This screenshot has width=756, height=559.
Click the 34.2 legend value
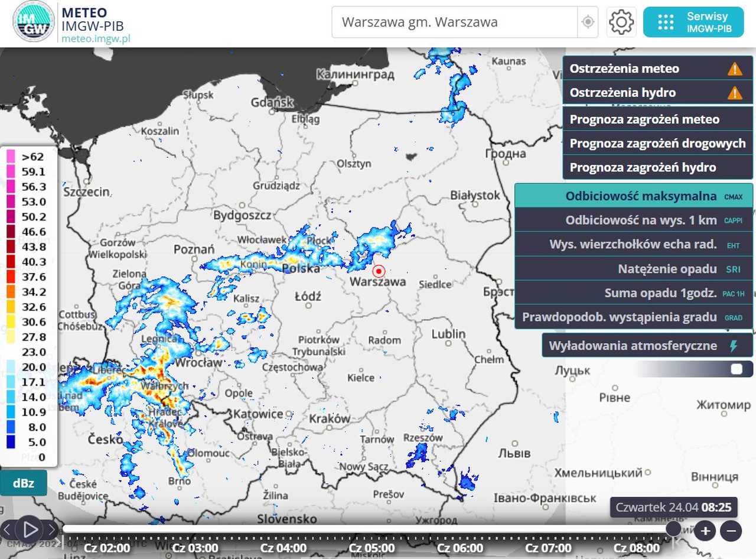coord(34,292)
